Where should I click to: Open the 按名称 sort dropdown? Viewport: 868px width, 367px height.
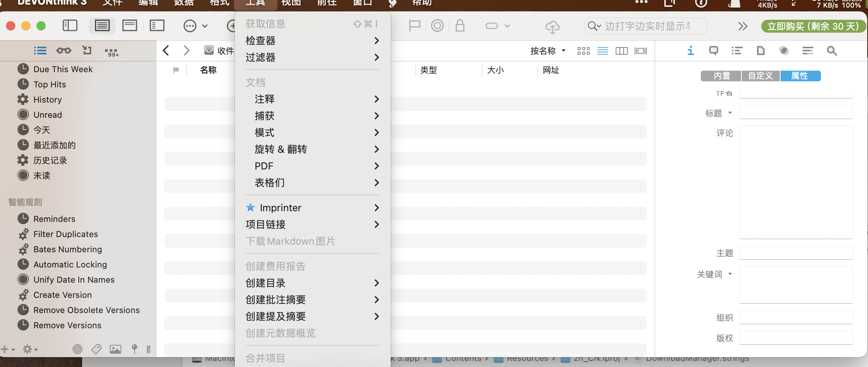click(548, 51)
